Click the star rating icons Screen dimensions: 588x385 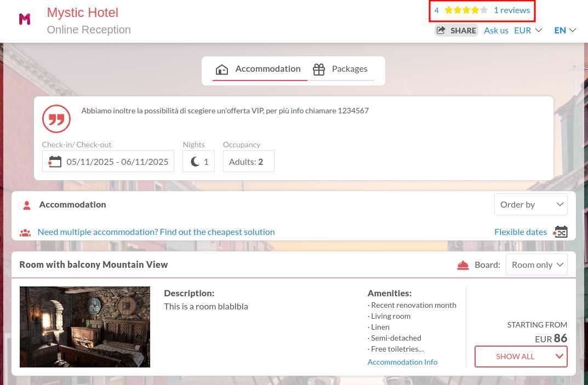(466, 10)
